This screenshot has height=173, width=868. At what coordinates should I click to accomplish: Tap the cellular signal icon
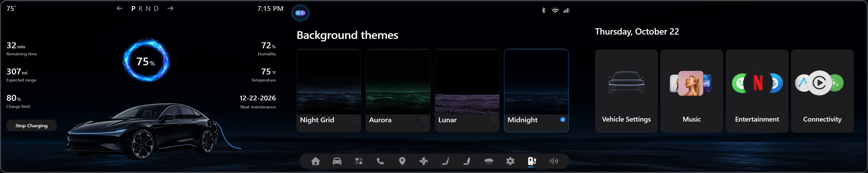point(566,10)
